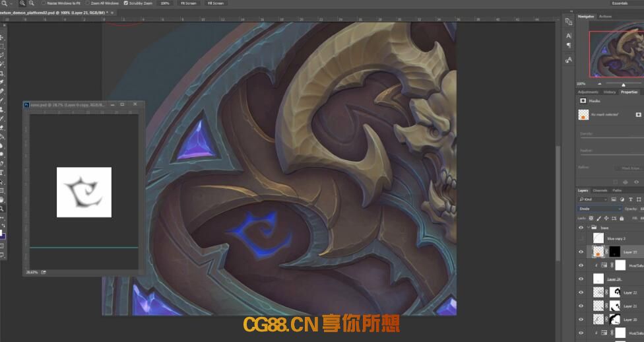
Task: Hide Layer 20 using eye icon
Action: 581,320
